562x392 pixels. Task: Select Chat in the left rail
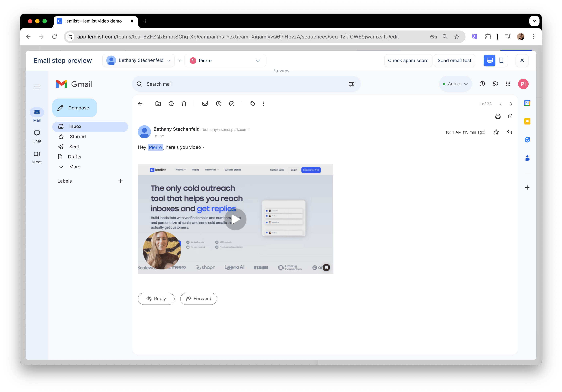click(x=37, y=136)
